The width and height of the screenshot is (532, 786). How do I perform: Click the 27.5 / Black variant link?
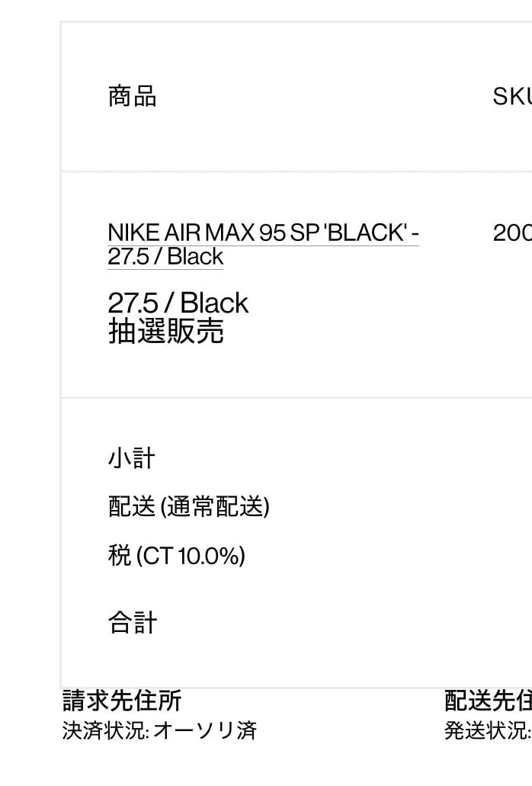click(x=165, y=257)
